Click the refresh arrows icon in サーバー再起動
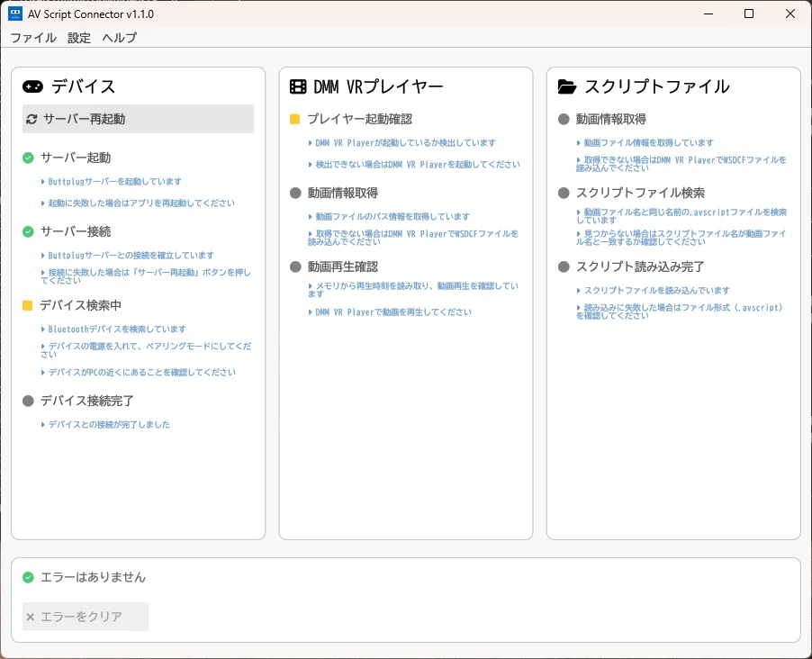812x659 pixels. pyautogui.click(x=32, y=119)
